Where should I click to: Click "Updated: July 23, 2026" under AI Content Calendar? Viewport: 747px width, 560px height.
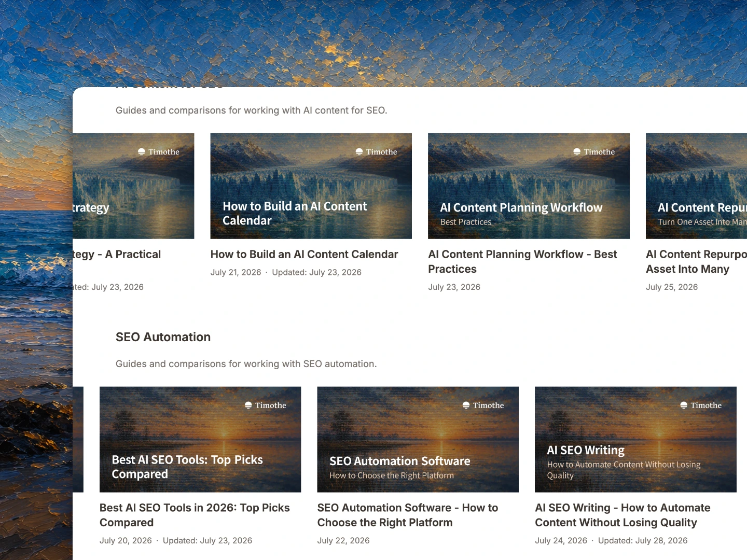coord(316,273)
